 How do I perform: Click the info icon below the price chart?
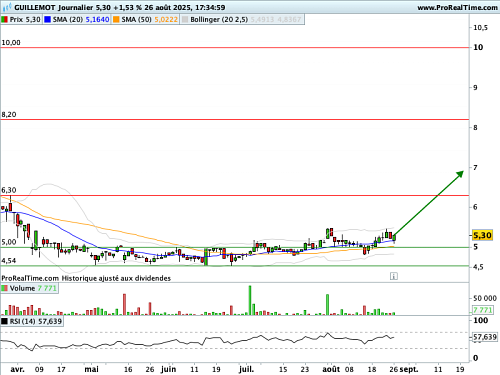394,276
